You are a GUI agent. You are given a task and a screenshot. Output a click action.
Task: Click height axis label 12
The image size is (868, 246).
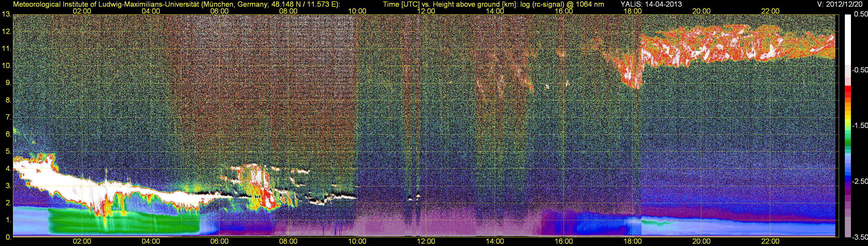[6, 31]
